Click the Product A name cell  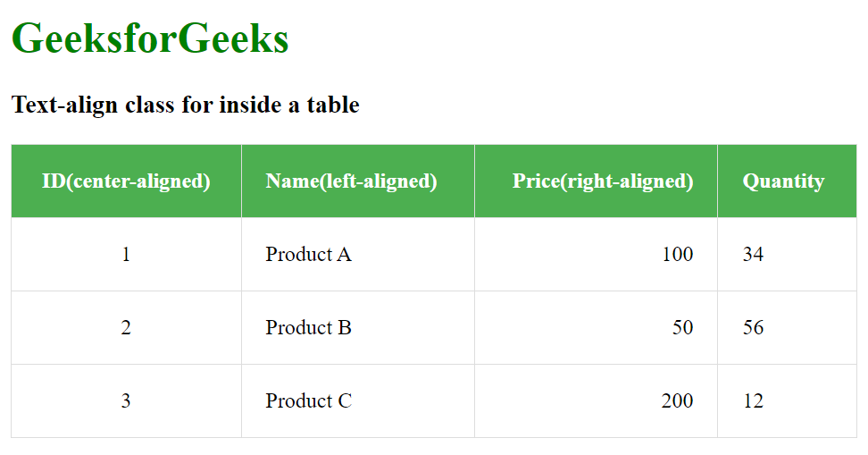[x=308, y=255]
